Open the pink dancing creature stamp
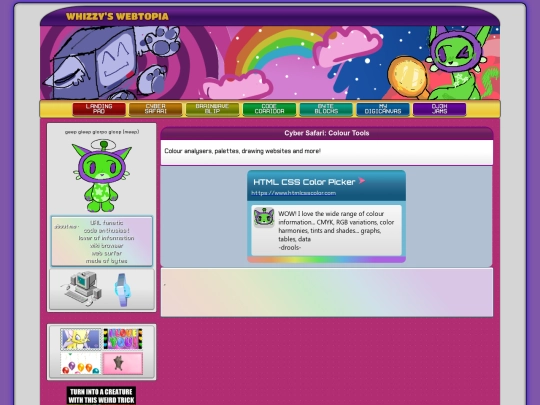 [123, 363]
